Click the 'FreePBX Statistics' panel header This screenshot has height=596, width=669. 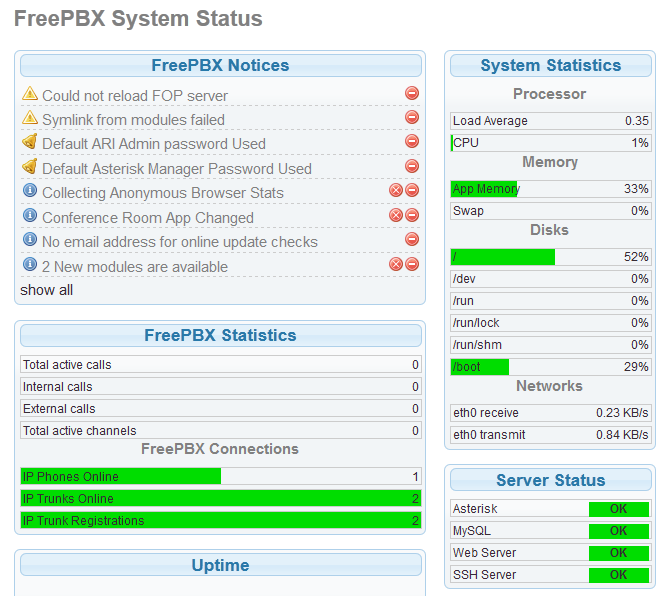[221, 335]
